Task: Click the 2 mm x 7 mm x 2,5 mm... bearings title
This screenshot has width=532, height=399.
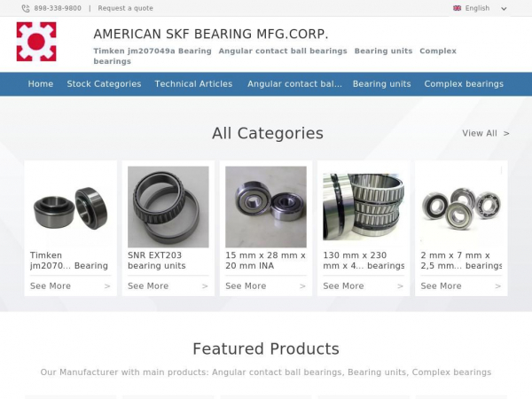Action: tap(461, 261)
